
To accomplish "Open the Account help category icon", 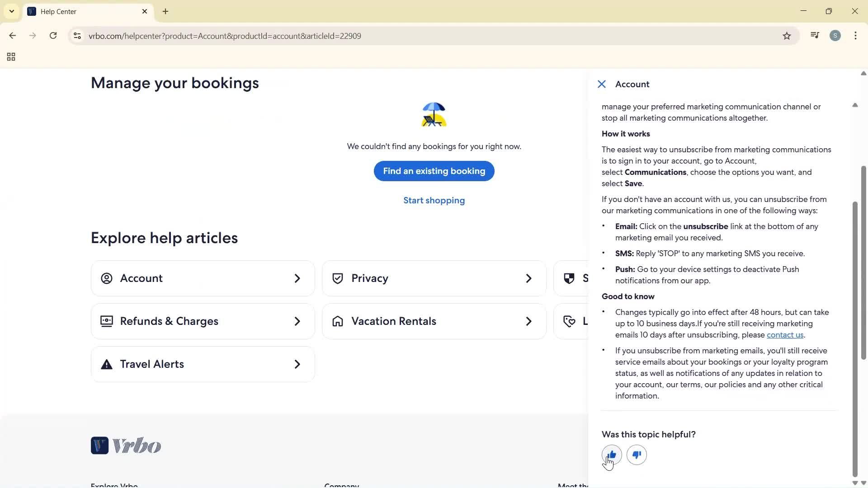I will 107,278.
